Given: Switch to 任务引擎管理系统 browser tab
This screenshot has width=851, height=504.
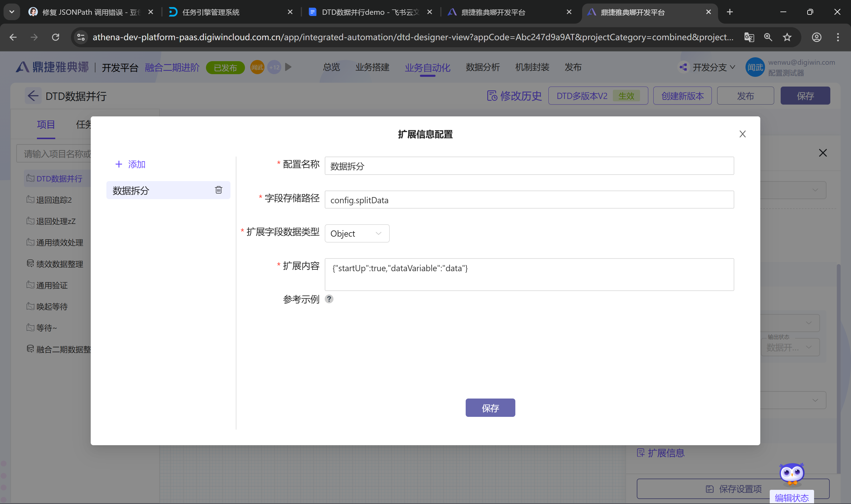Looking at the screenshot, I should pyautogui.click(x=230, y=12).
